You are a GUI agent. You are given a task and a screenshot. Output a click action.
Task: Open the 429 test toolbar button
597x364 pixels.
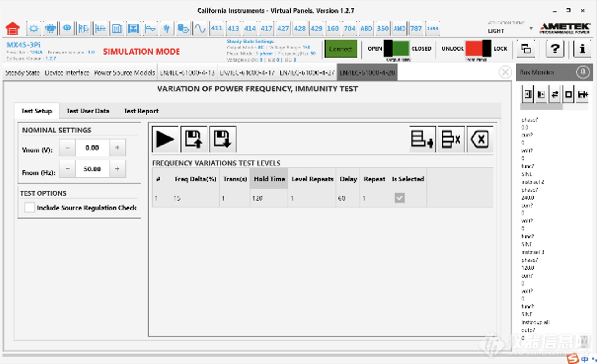tap(316, 29)
